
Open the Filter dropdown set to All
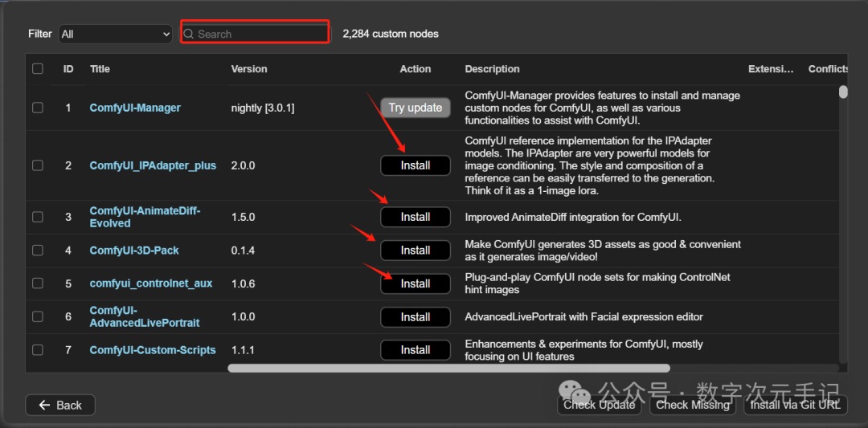116,34
